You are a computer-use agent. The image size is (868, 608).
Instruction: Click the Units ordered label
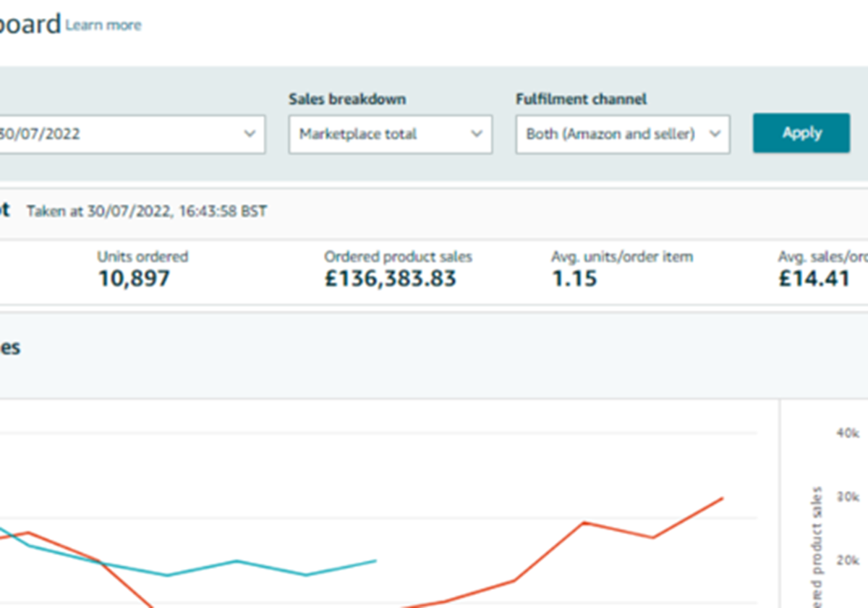[142, 256]
